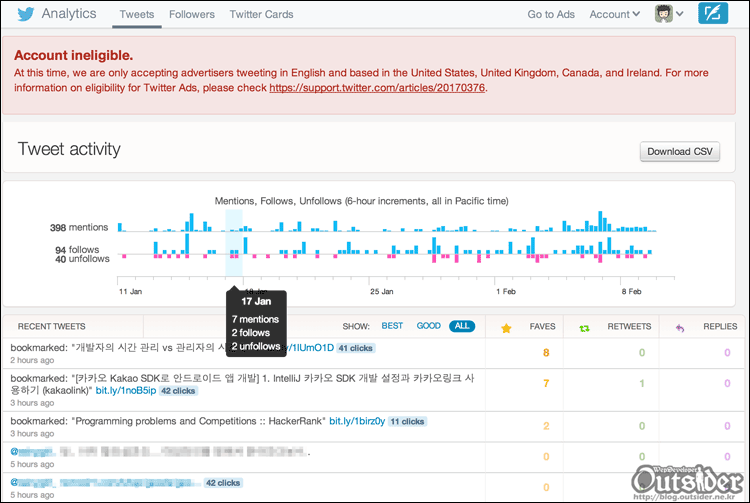Select the 11 Jan axis label
Viewport: 750px width, 503px height.
point(131,291)
